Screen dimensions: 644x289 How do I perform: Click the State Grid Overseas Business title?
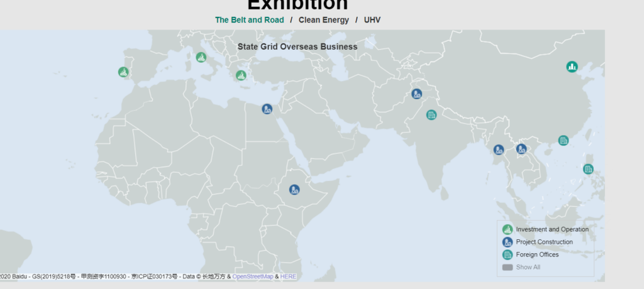click(297, 46)
